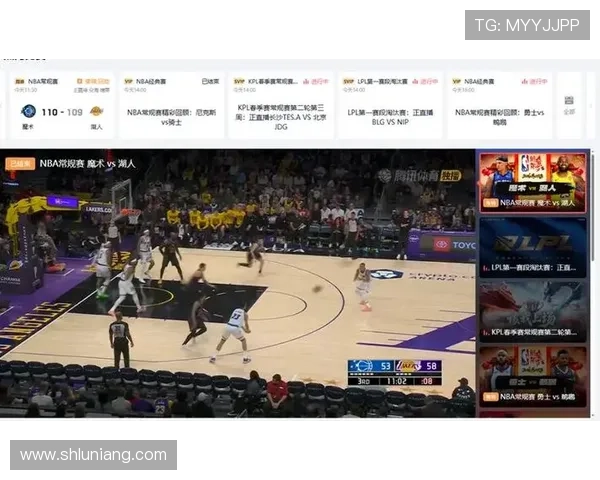Click the video title NBA常规赛 魔术 vs 湖人
Viewport: 600px width, 480px height.
pos(88,164)
